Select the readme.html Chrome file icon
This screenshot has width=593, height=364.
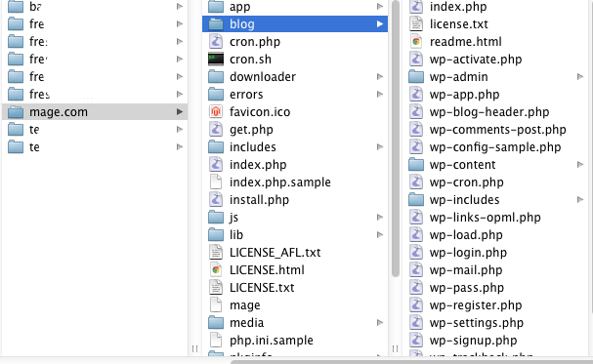416,42
